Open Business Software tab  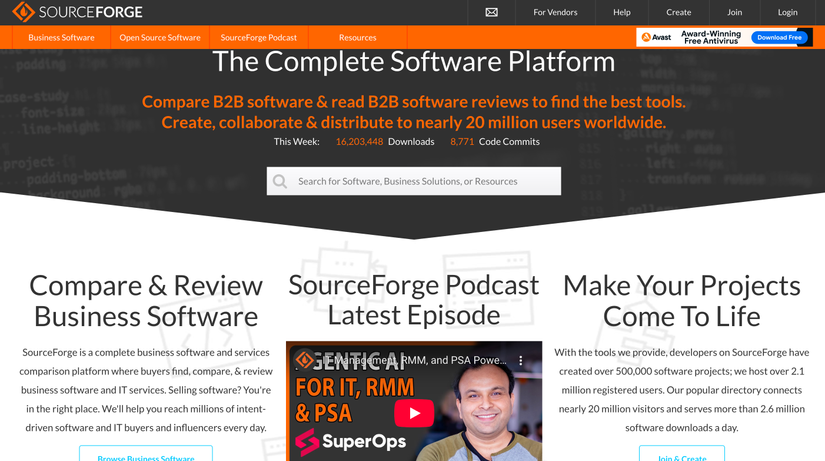tap(62, 37)
